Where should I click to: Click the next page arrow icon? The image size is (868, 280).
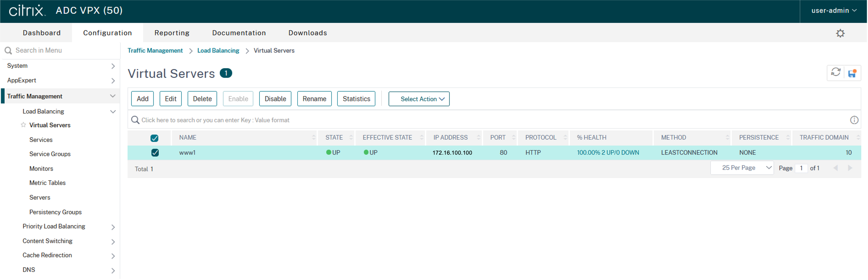pos(850,168)
